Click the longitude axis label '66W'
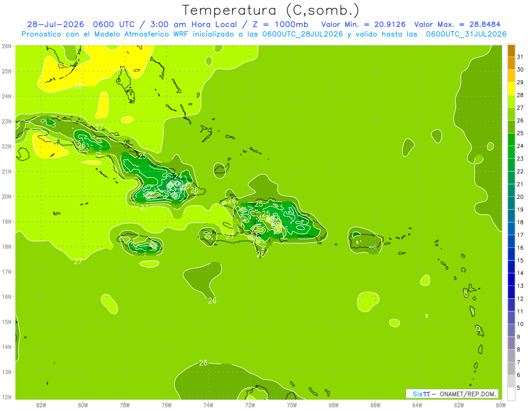Image resolution: width=532 pixels, height=411 pixels. coord(376,405)
